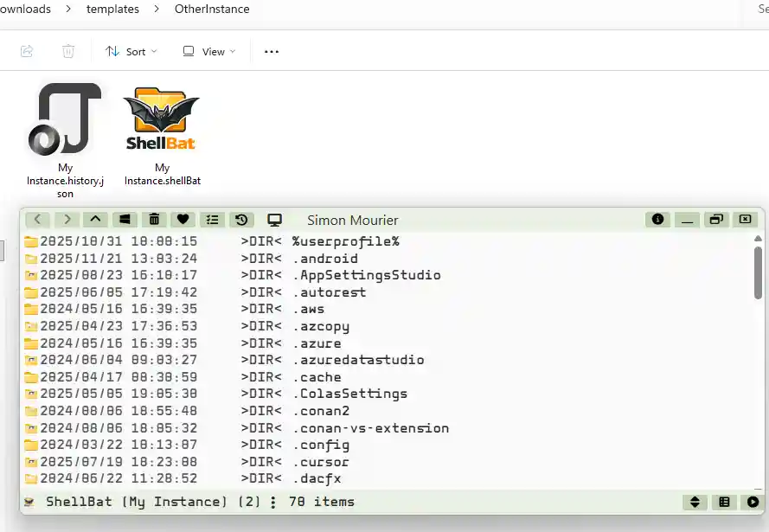Screen dimensions: 769x532
Task: Click the Windows logo icon in ShellBat toolbar
Action: click(x=125, y=220)
